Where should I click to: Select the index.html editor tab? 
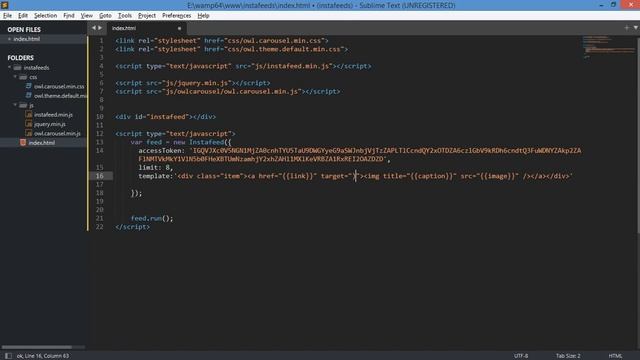pyautogui.click(x=147, y=28)
